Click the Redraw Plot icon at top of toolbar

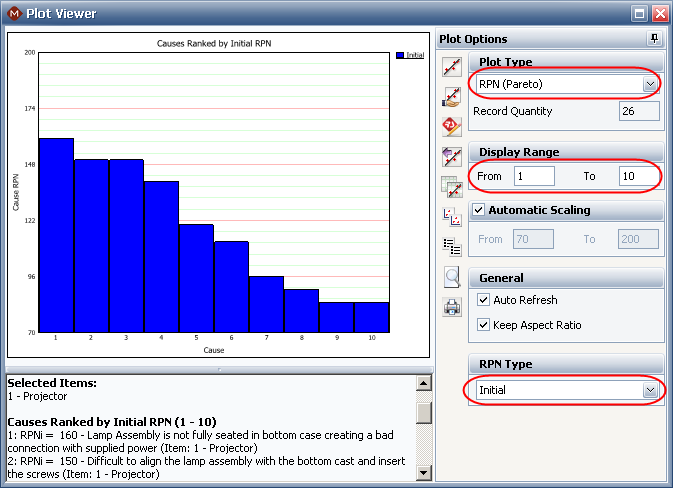(452, 67)
